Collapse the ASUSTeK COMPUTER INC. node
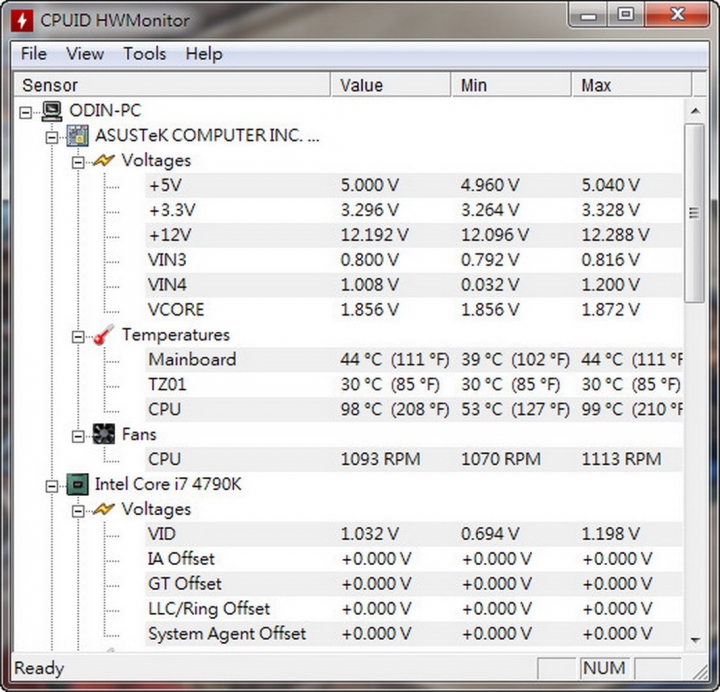 click(x=52, y=137)
